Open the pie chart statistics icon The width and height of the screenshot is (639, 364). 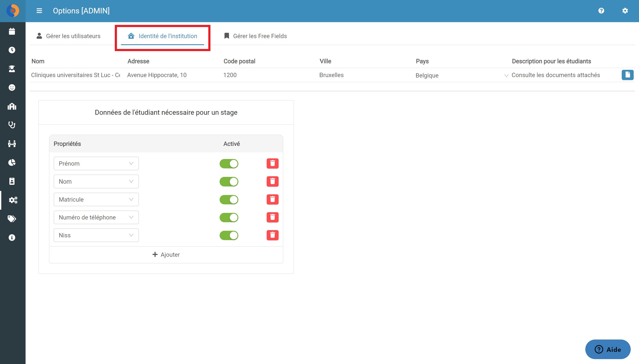(x=12, y=162)
